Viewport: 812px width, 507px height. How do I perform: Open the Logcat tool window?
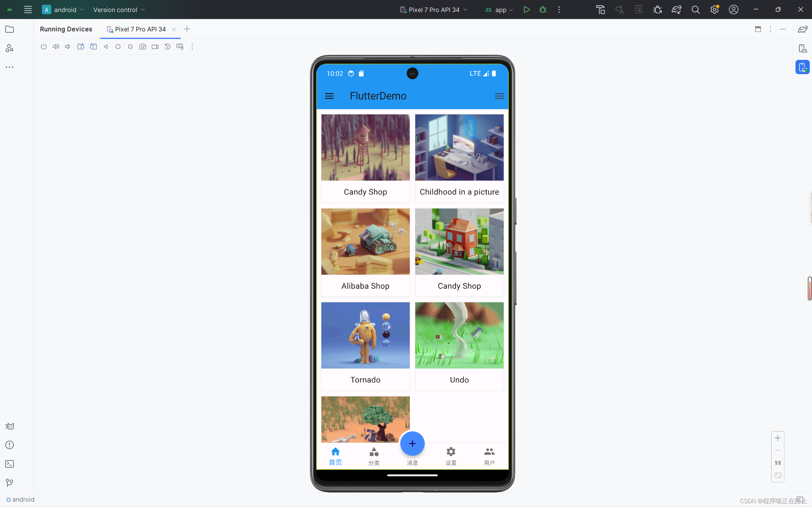click(10, 426)
